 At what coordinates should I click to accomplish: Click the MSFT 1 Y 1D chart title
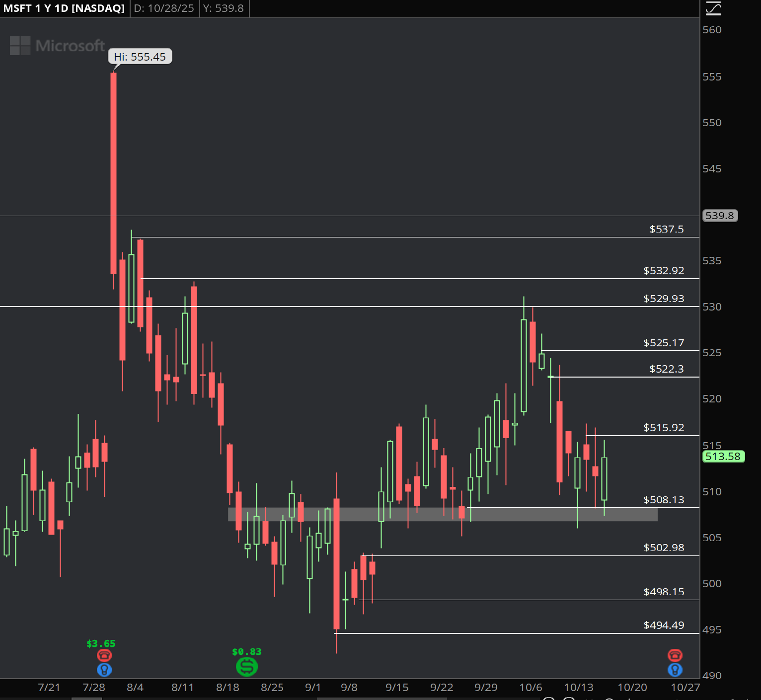tap(64, 8)
